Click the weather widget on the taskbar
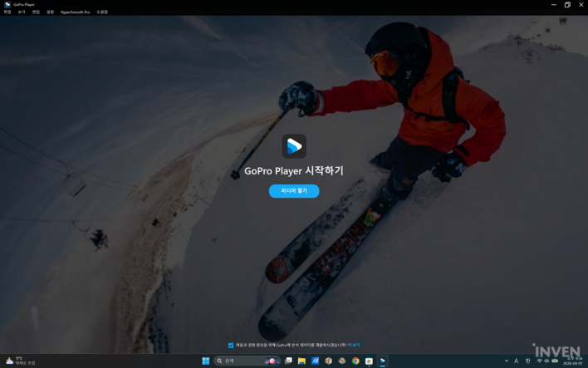 click(x=21, y=361)
